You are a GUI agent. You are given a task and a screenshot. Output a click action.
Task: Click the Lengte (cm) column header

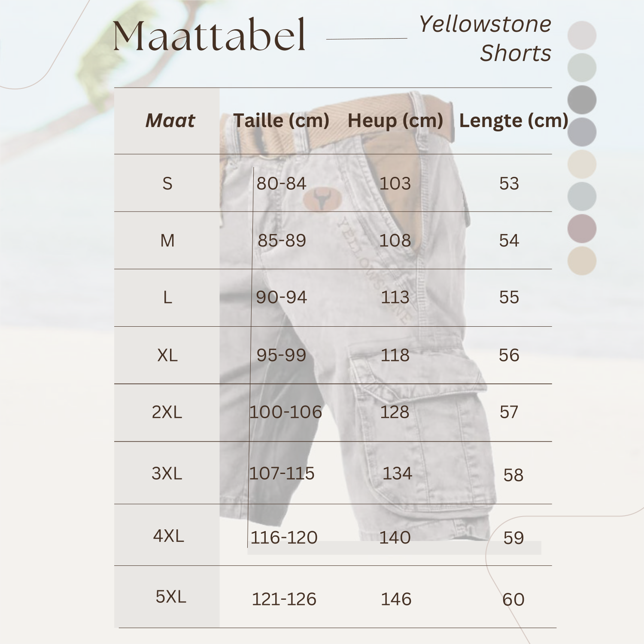[513, 121]
